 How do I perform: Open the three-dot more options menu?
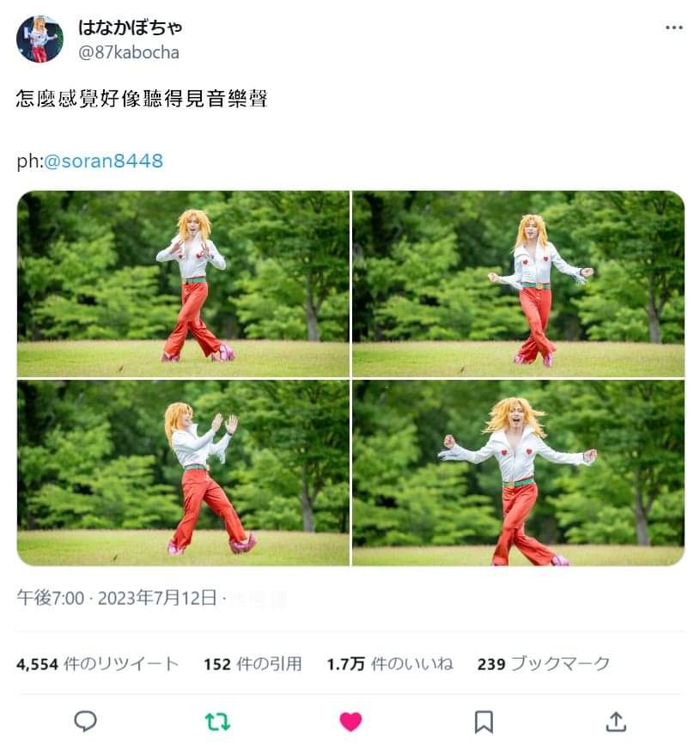click(x=674, y=27)
